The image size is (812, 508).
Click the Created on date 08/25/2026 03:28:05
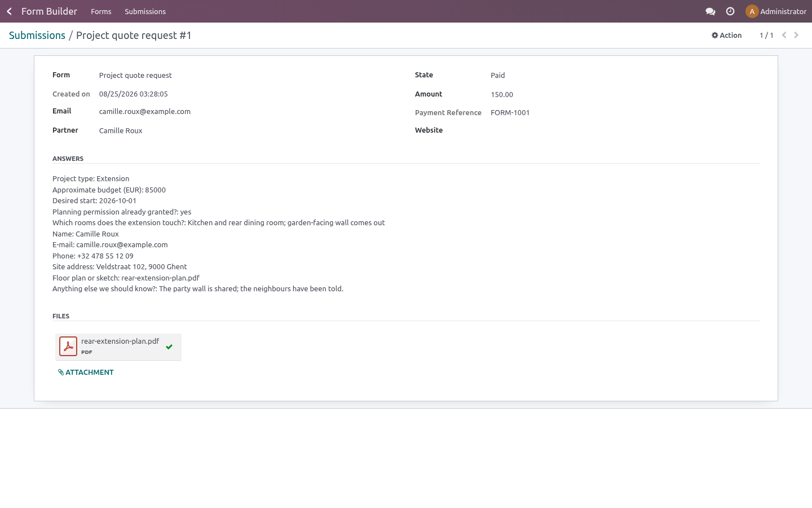tap(133, 94)
